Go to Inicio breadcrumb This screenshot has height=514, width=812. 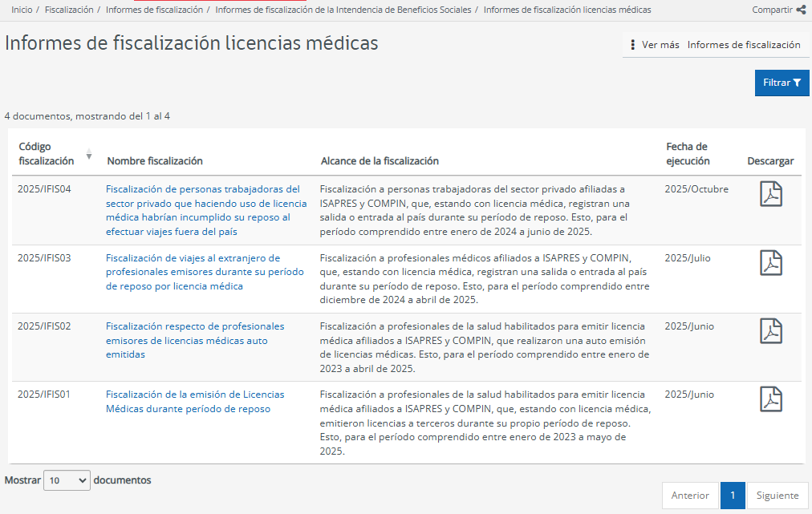coord(22,10)
